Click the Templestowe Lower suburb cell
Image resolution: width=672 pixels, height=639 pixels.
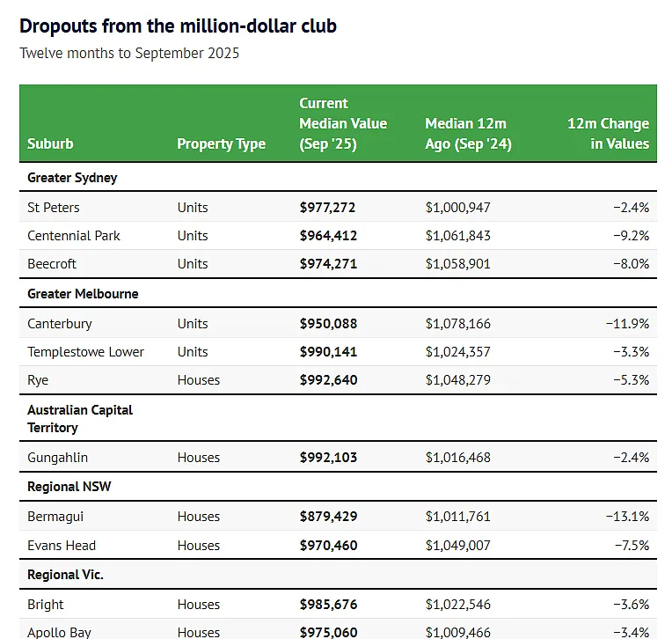click(85, 351)
